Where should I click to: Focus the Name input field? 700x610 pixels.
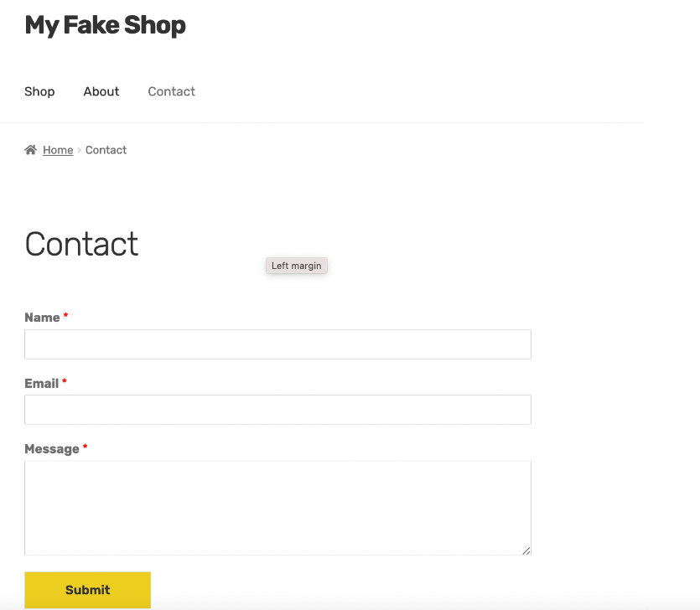pos(277,344)
